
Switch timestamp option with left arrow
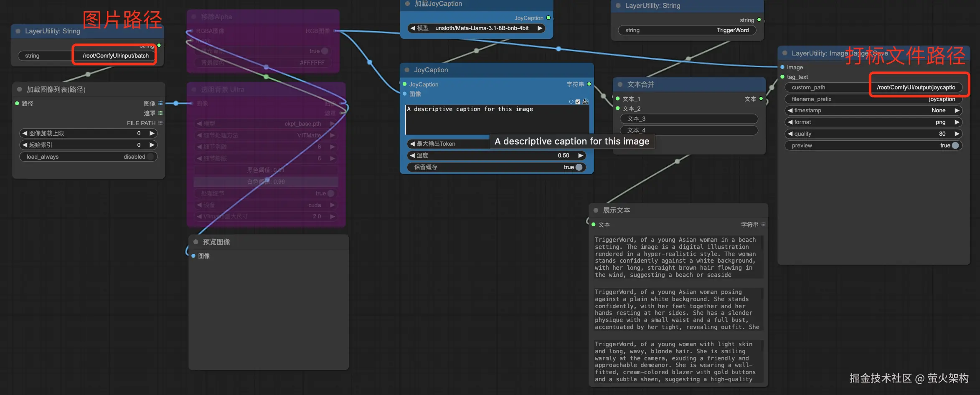790,110
